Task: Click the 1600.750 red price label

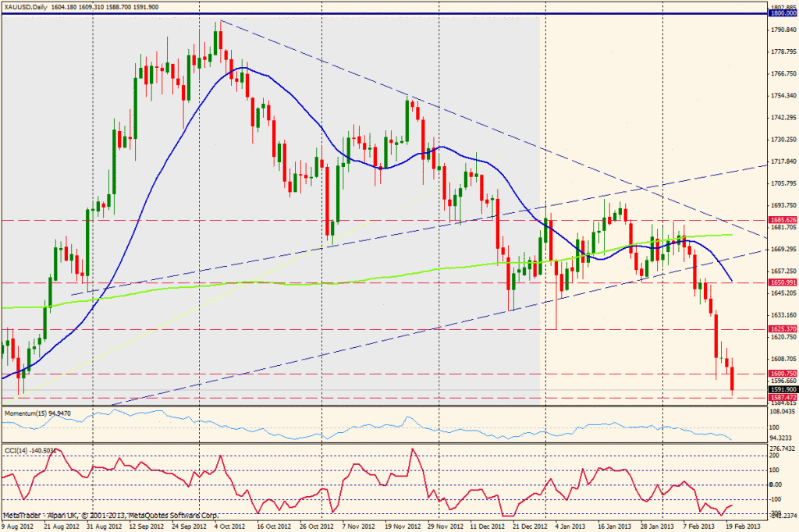Action: click(x=780, y=374)
